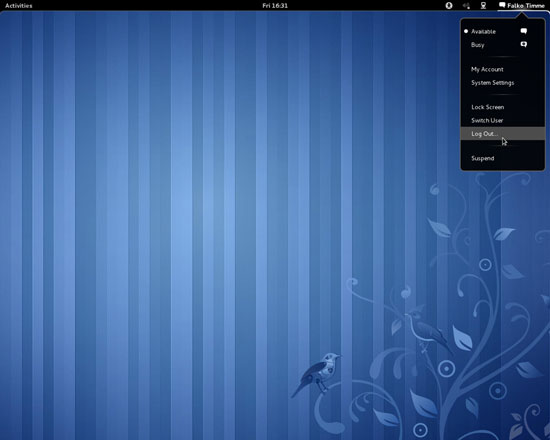Click the speech bubble icon next to Available
Viewport: 550px width, 440px height.
(x=523, y=31)
